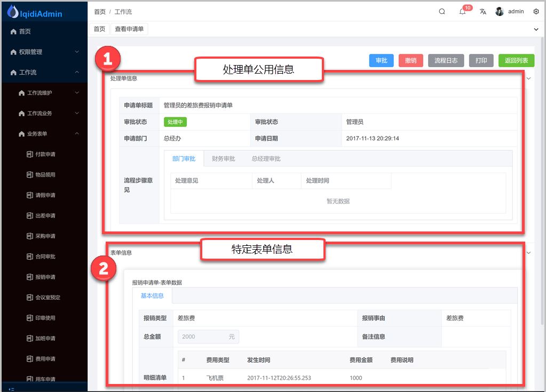Click the home icon beside 首页 in the sidebar

coord(13,31)
